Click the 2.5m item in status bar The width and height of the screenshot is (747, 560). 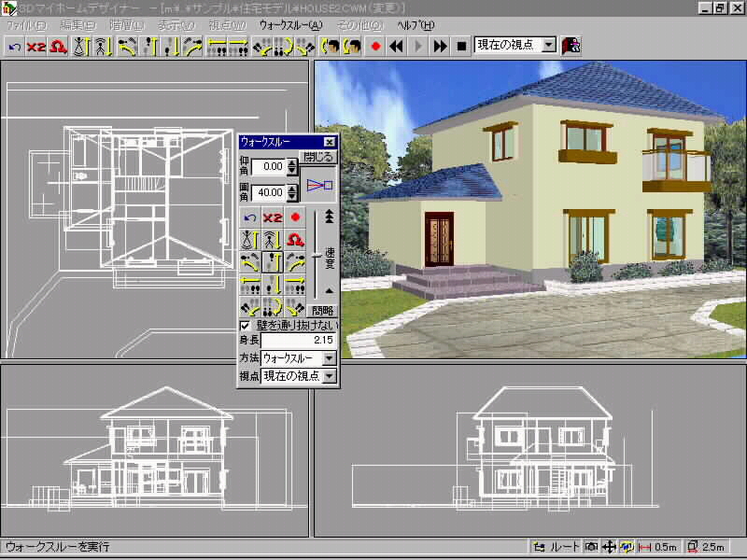707,547
